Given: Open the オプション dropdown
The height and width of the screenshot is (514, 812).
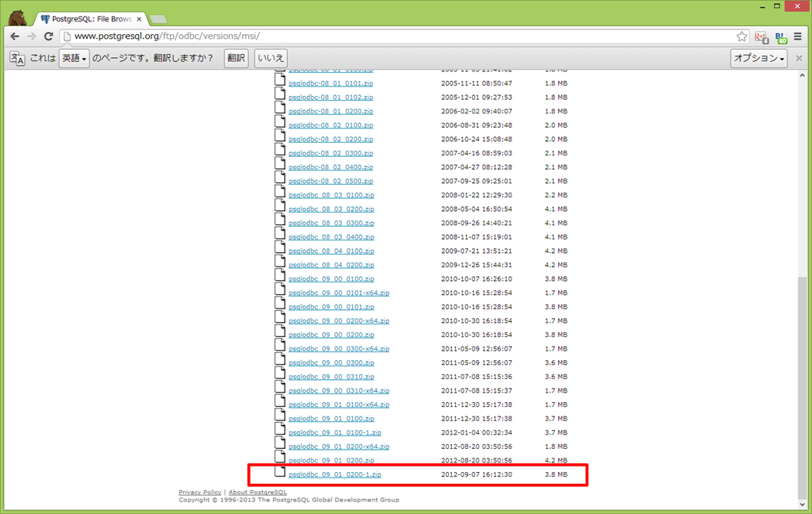Looking at the screenshot, I should (x=759, y=58).
